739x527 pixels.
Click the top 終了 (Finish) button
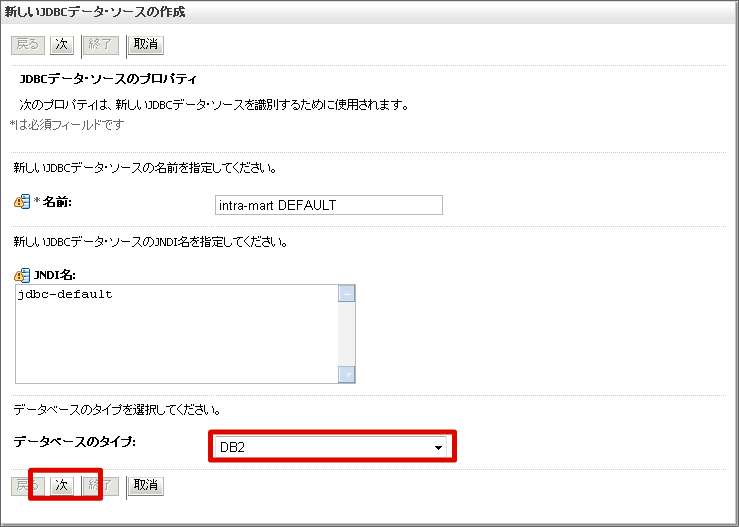pos(101,45)
